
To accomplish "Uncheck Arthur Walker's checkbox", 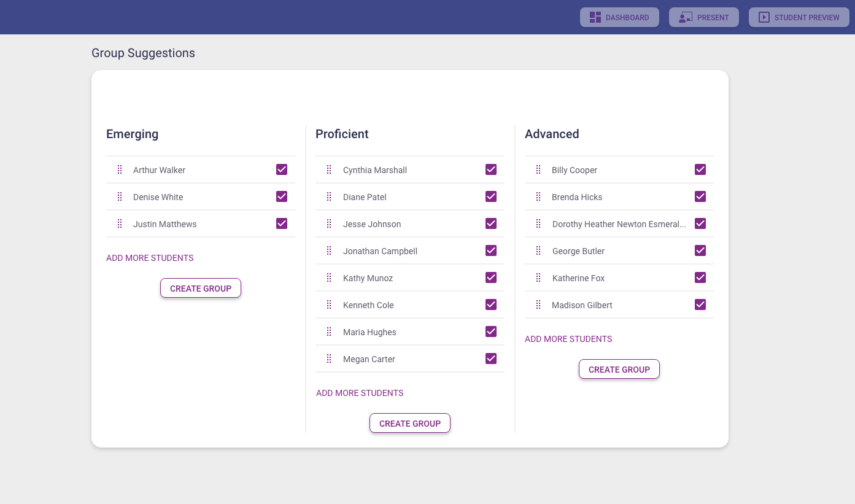I will [x=282, y=169].
